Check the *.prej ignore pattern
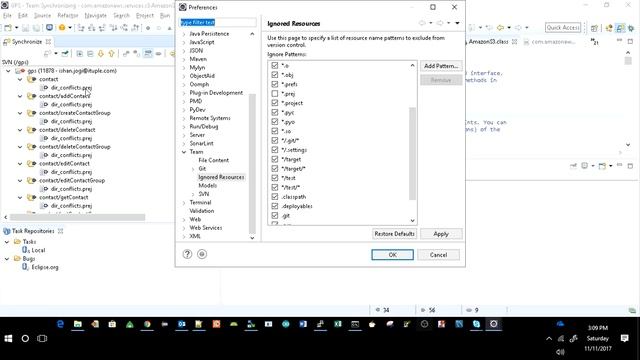This screenshot has height=360, width=640. click(x=275, y=93)
